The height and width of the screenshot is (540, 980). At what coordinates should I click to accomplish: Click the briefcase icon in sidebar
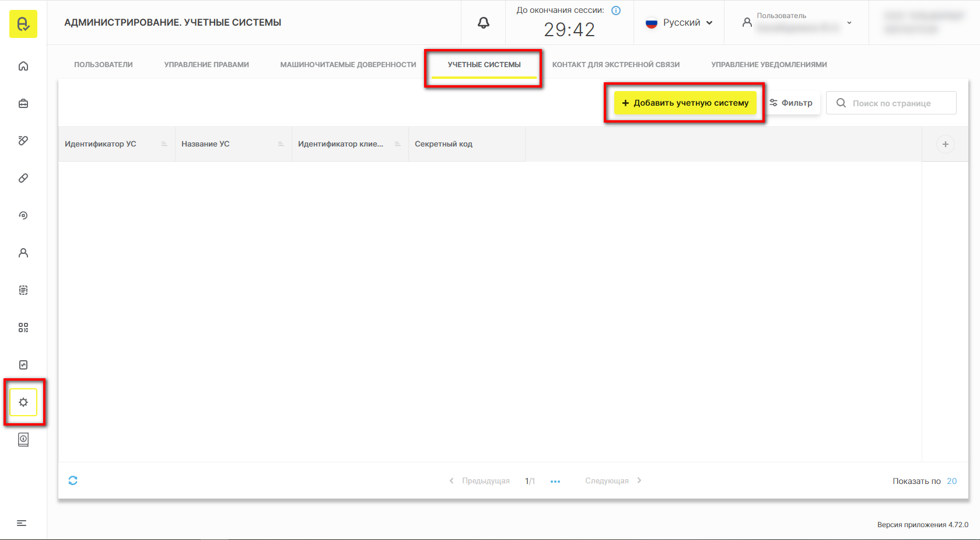pos(23,103)
